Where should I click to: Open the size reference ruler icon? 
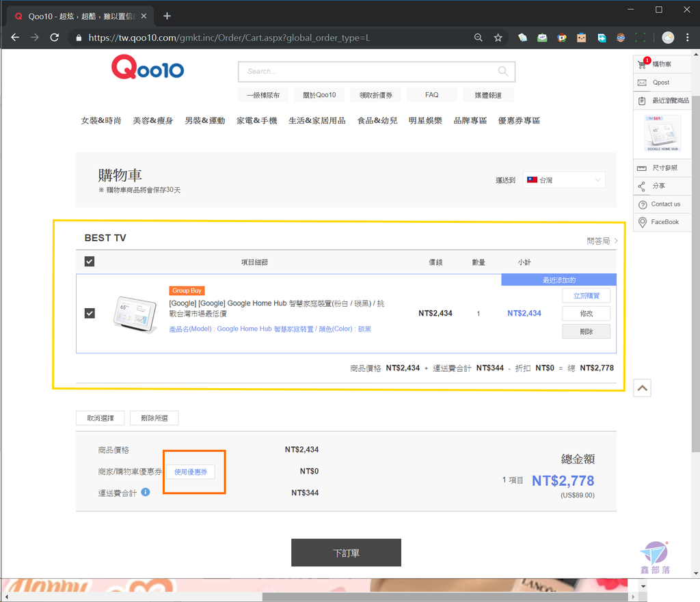pos(641,168)
